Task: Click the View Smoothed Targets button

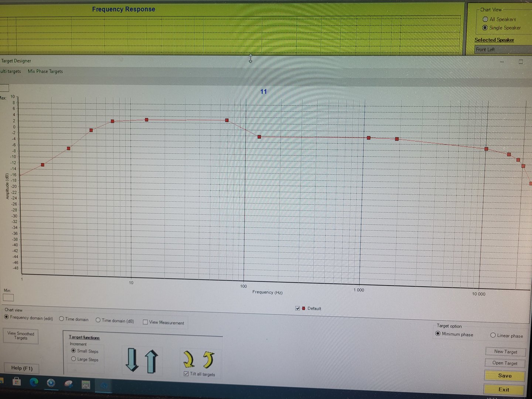Action: [21, 335]
